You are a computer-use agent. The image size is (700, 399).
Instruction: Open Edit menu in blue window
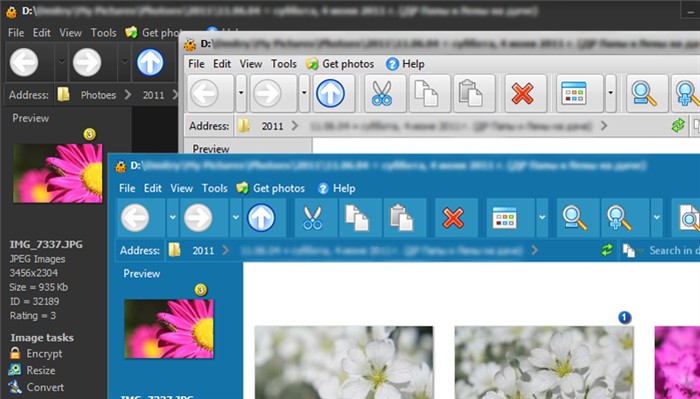153,188
